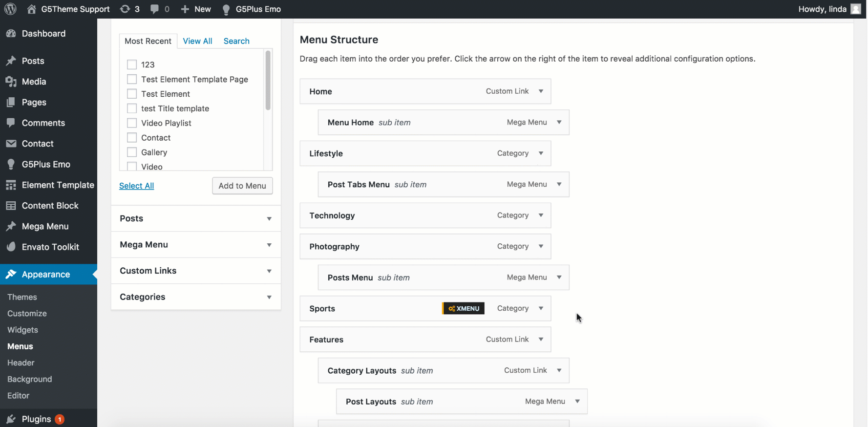Image resolution: width=868 pixels, height=427 pixels.
Task: Open the Menus submenu item
Action: pos(20,346)
